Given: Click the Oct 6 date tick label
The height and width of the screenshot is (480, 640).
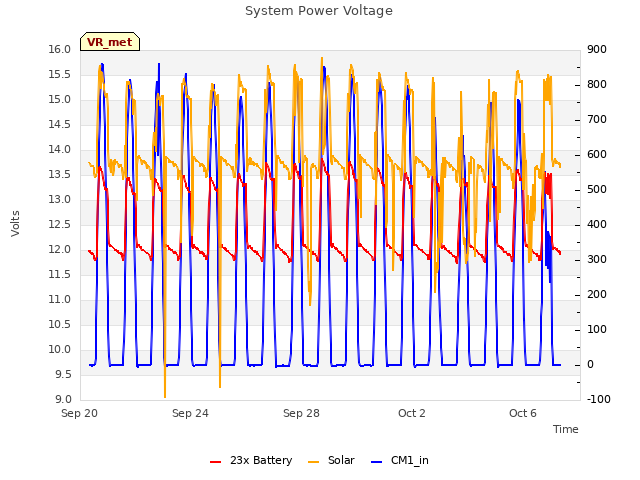Looking at the screenshot, I should (x=523, y=413).
